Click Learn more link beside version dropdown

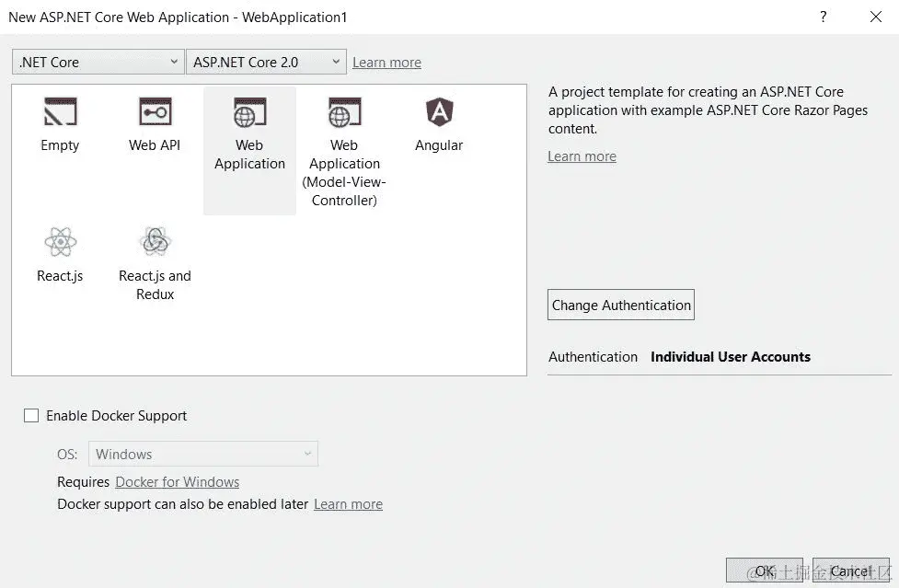pyautogui.click(x=386, y=63)
